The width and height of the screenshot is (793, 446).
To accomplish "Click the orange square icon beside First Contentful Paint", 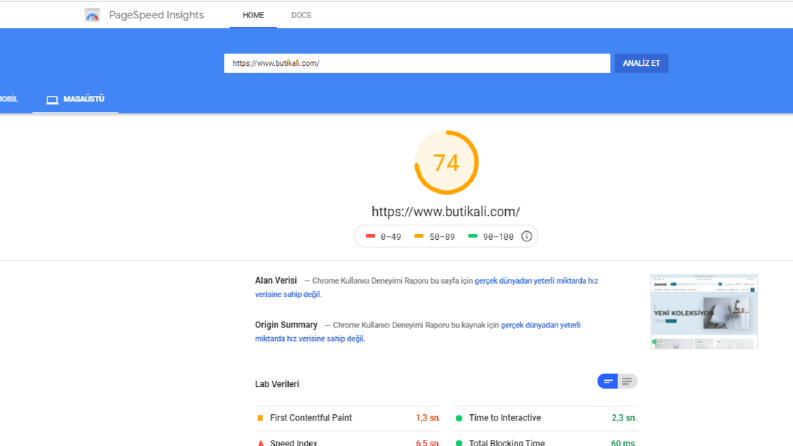I will tap(260, 418).
